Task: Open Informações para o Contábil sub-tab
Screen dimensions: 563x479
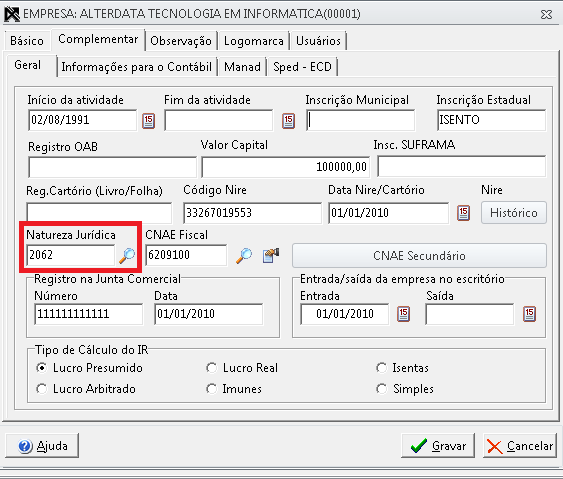Action: click(x=136, y=67)
